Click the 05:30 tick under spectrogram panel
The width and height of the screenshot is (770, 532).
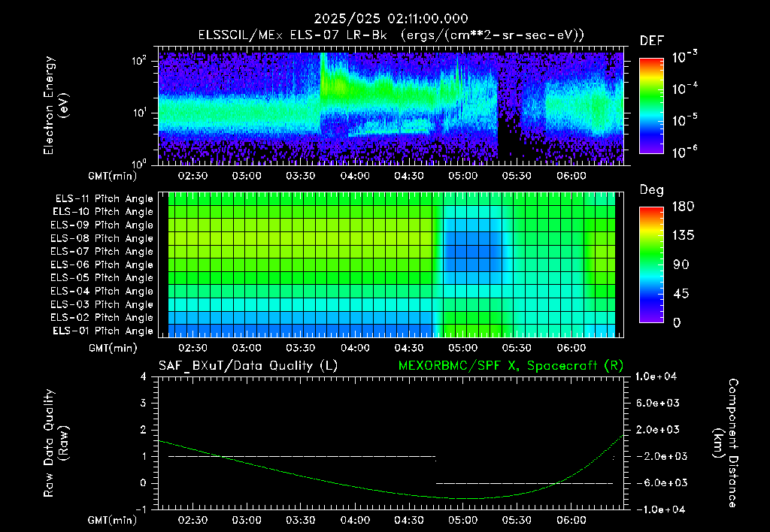[x=517, y=176]
